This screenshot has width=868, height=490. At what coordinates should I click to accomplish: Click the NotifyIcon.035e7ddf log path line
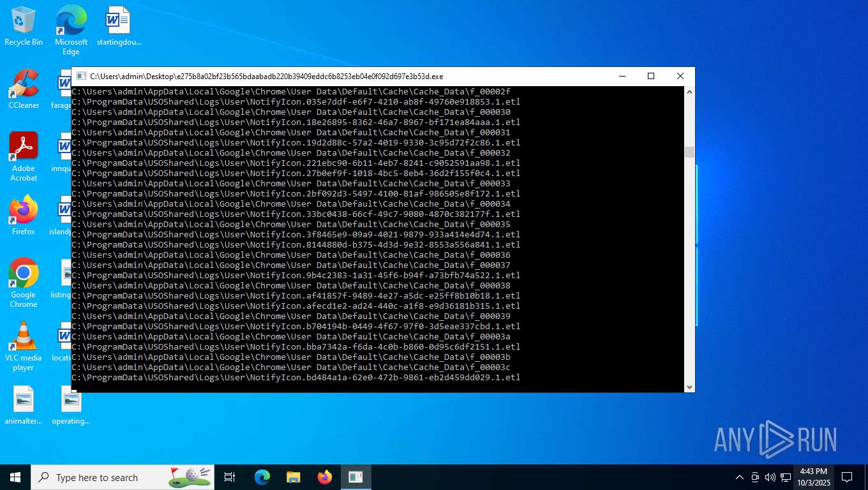coord(296,102)
